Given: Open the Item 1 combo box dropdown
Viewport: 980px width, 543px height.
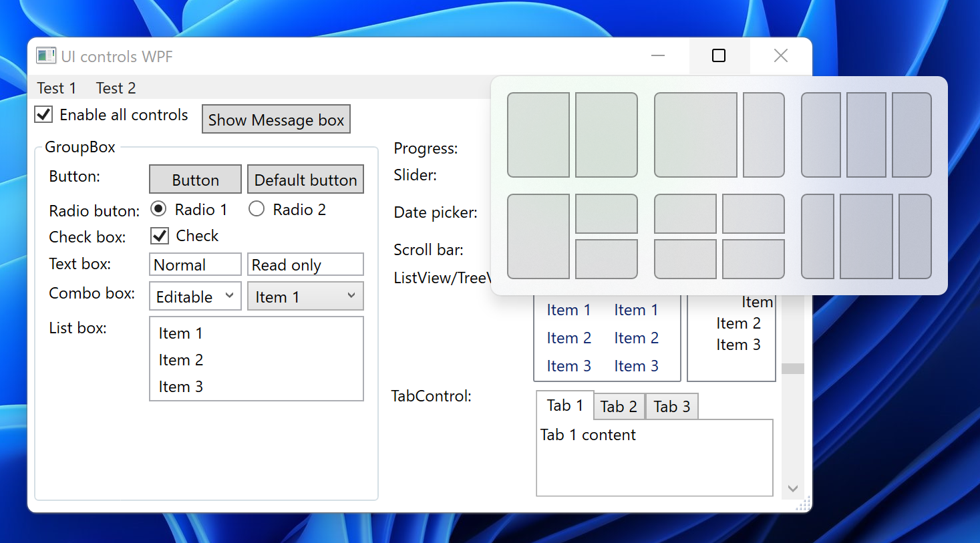Looking at the screenshot, I should click(x=352, y=296).
